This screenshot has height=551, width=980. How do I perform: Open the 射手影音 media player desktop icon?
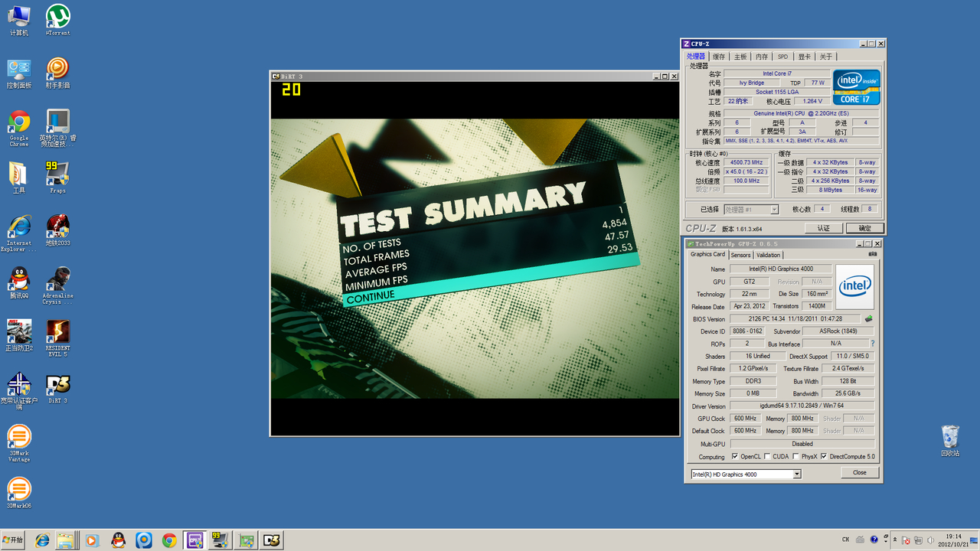57,73
